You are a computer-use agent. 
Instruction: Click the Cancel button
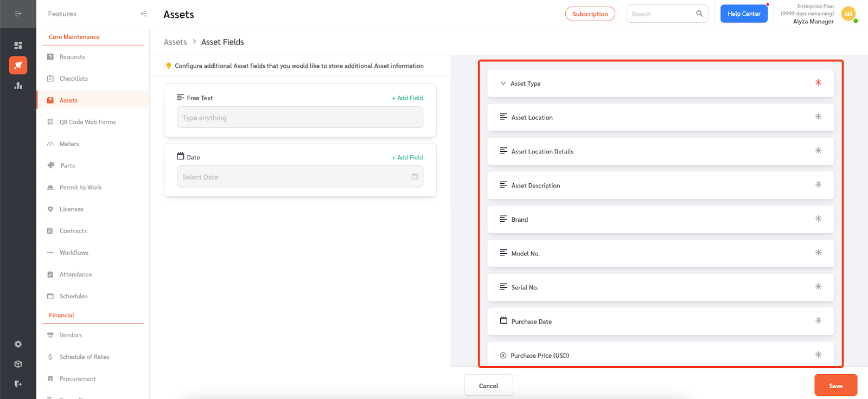(488, 385)
